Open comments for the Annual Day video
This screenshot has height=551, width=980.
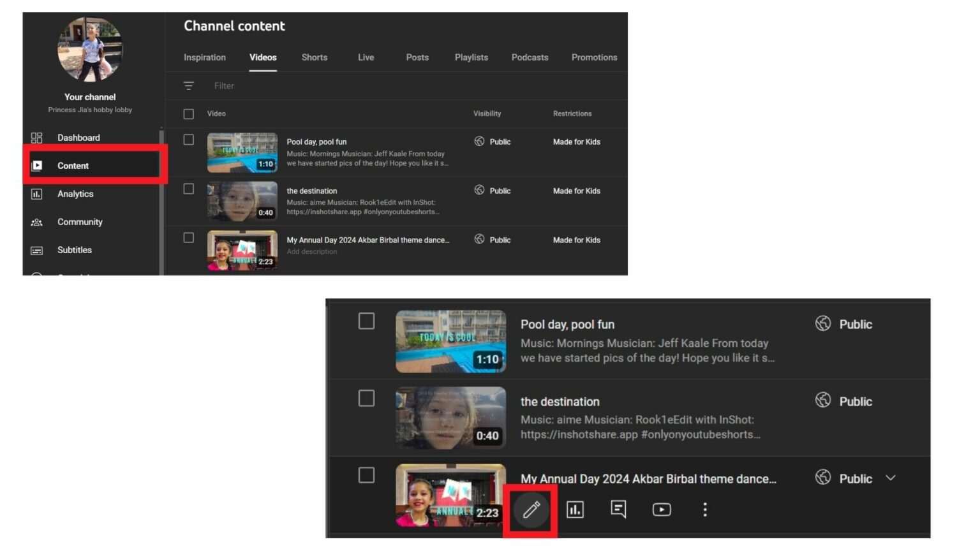(618, 509)
